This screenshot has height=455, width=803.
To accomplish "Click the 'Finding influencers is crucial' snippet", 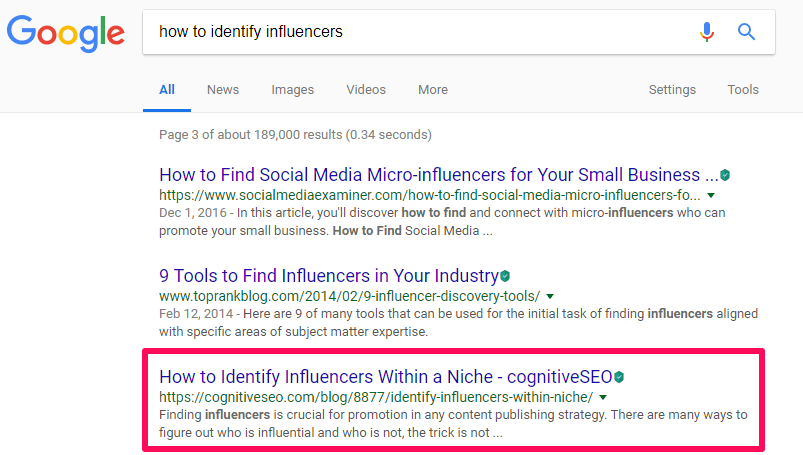I will click(x=453, y=424).
